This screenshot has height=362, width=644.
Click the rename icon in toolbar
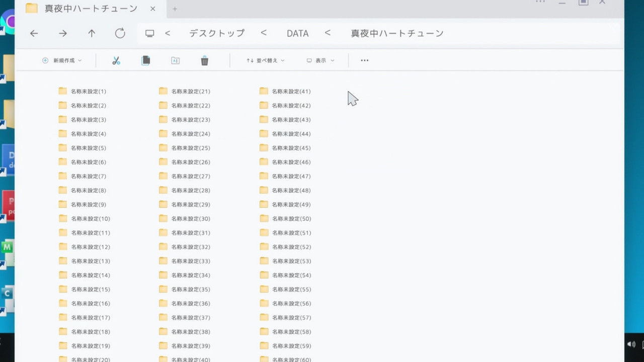175,61
